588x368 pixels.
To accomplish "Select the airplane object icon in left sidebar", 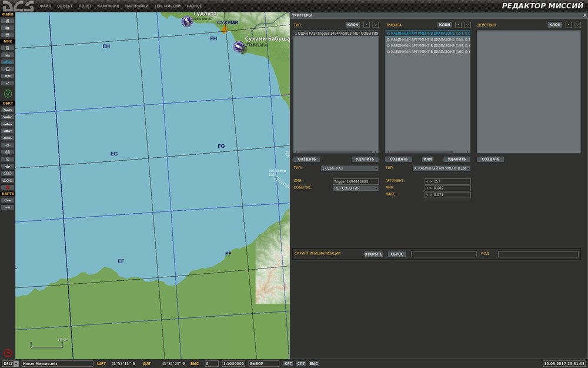I will tap(8, 110).
